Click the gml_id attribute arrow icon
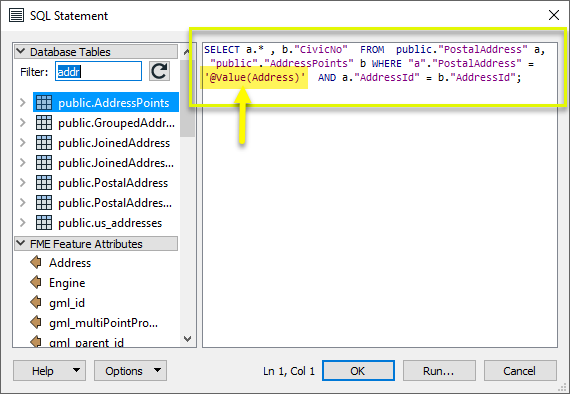This screenshot has width=570, height=394. [36, 302]
